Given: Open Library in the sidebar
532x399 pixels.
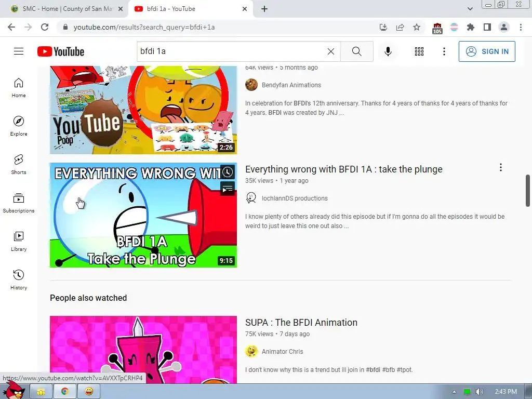Looking at the screenshot, I should pyautogui.click(x=19, y=241).
